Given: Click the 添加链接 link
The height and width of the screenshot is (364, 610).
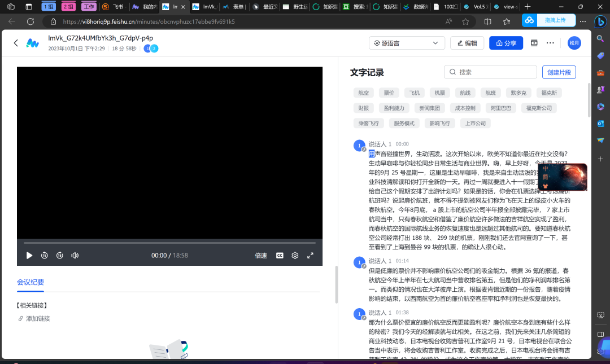Looking at the screenshot, I should tap(34, 318).
